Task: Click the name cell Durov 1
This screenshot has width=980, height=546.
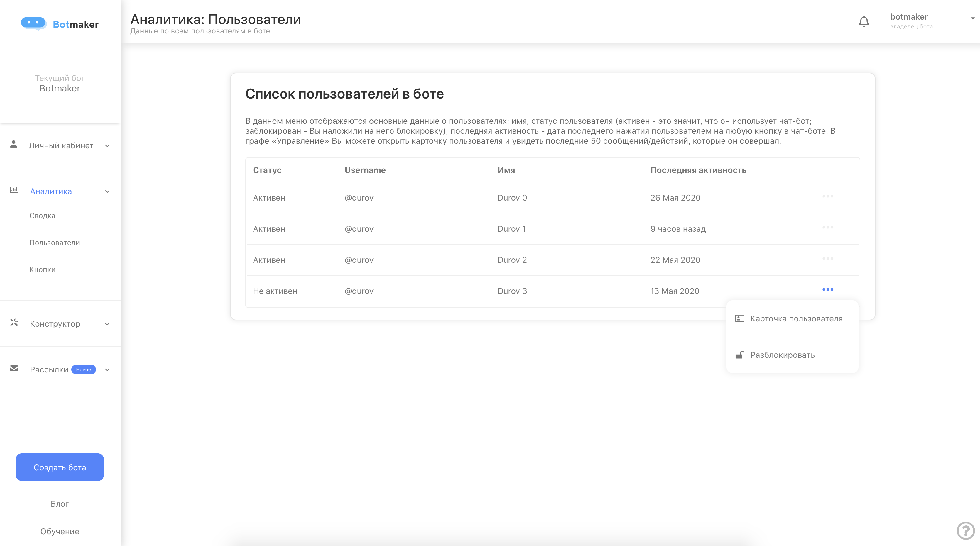Action: 512,229
